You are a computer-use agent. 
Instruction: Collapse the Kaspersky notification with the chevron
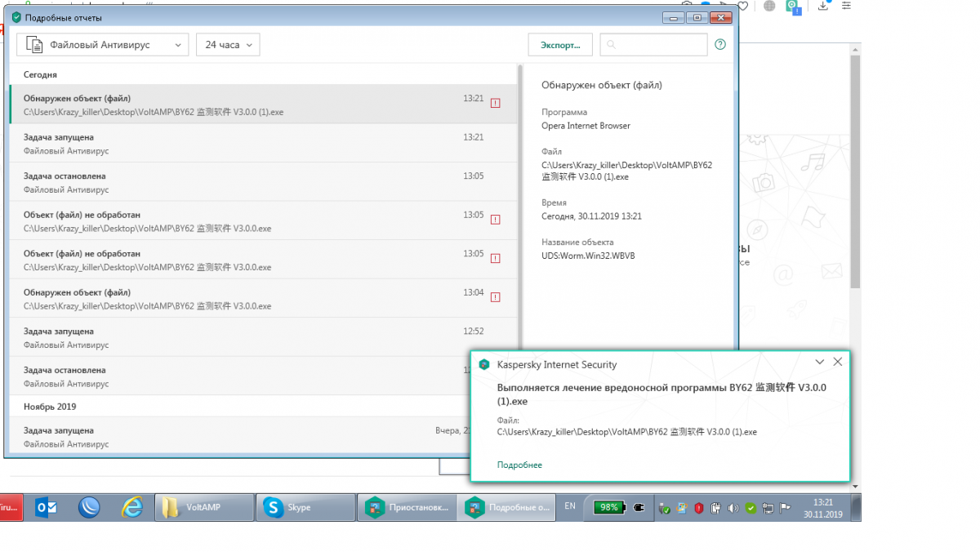[x=820, y=362]
